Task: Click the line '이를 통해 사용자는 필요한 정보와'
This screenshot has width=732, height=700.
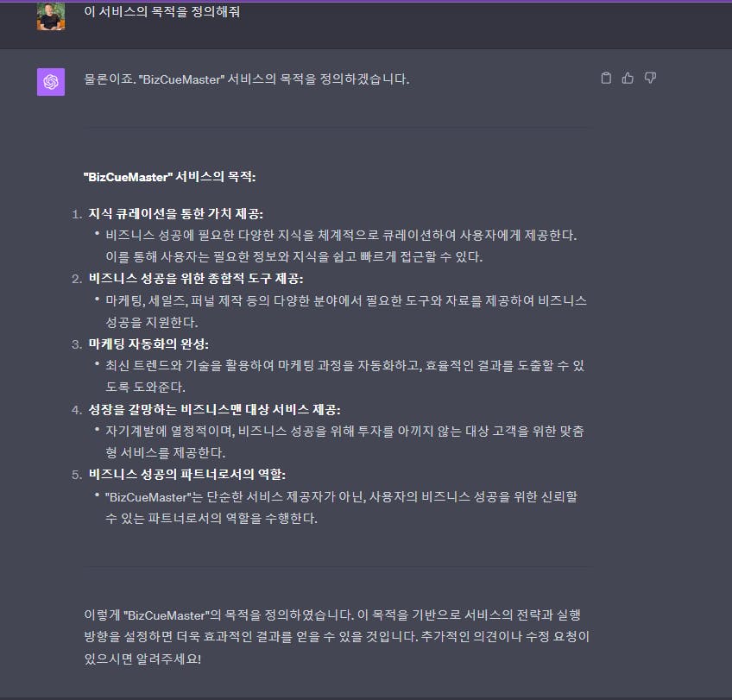Action: click(x=294, y=256)
